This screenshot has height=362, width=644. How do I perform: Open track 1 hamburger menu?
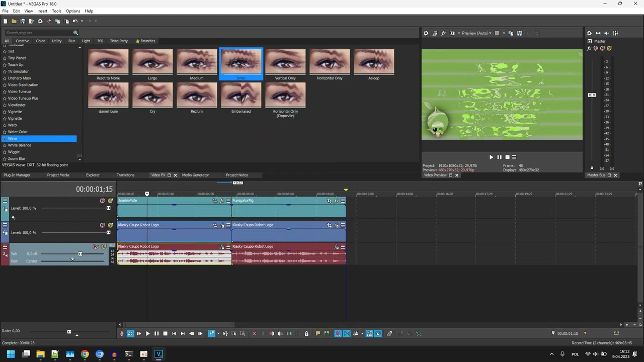5,201
